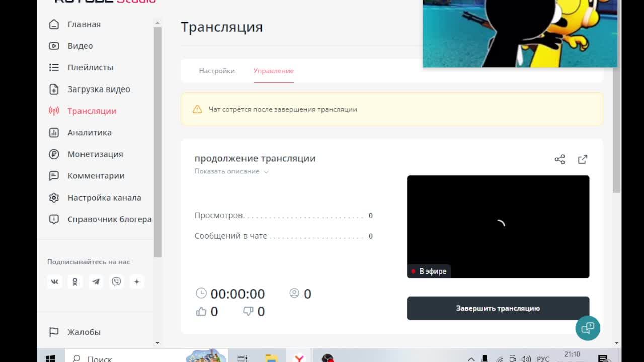Open the VK social link icon
644x362 pixels.
55,282
